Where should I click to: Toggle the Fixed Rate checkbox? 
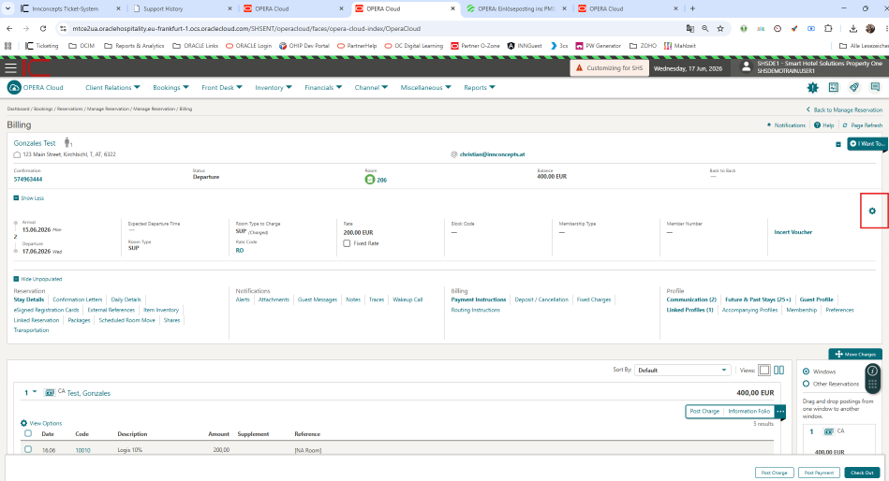click(x=346, y=243)
